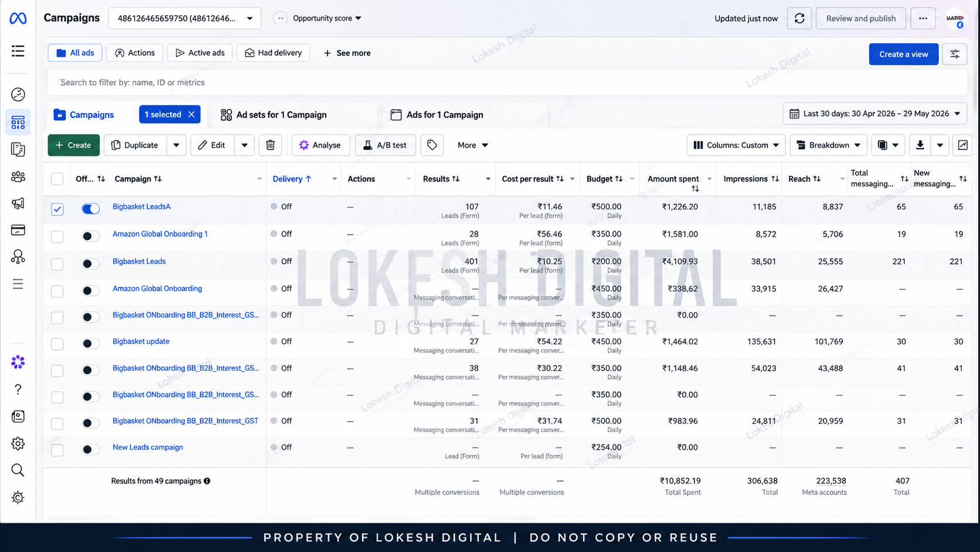Click the green Create button
Viewport: 980px width, 552px height.
coord(74,145)
